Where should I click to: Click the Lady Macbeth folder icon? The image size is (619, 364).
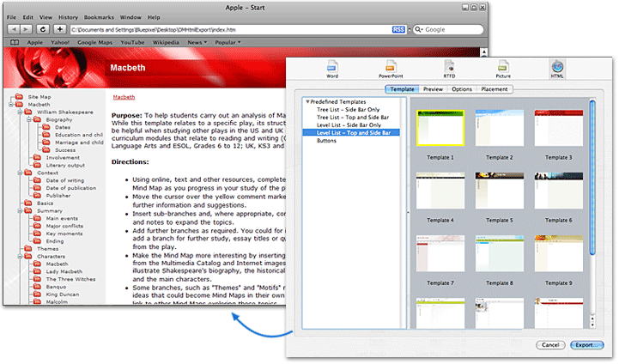[x=37, y=271]
